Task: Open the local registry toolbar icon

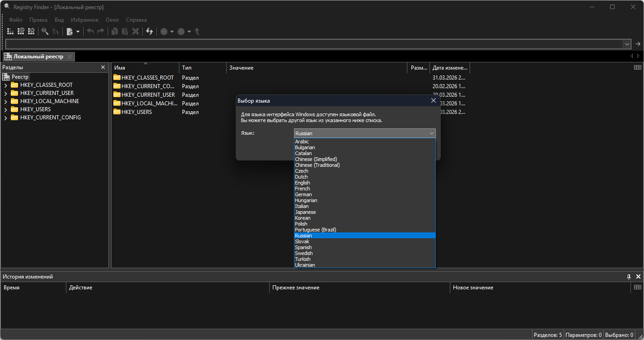Action: pos(10,31)
